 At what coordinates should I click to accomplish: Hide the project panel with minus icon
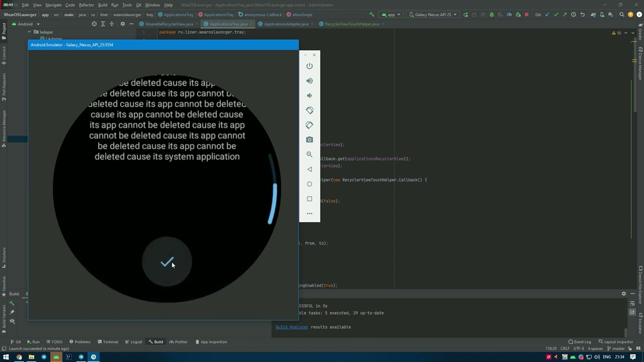coord(131,24)
